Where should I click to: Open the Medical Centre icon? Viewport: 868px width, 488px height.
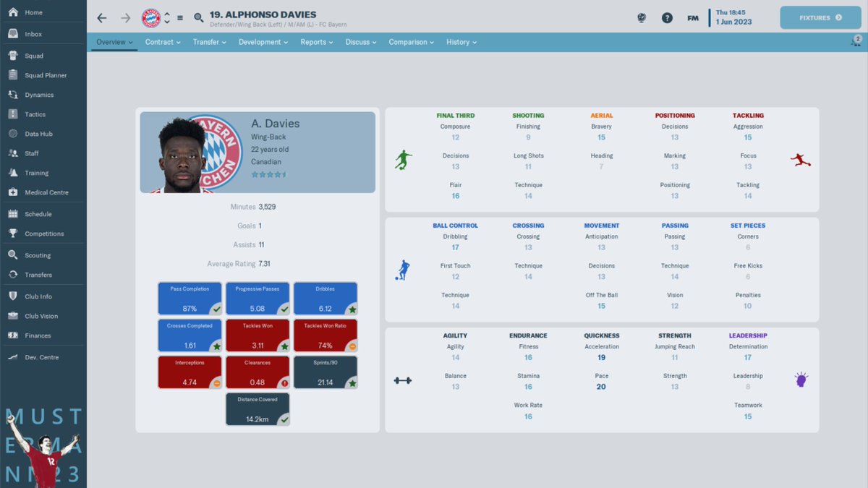[12, 192]
